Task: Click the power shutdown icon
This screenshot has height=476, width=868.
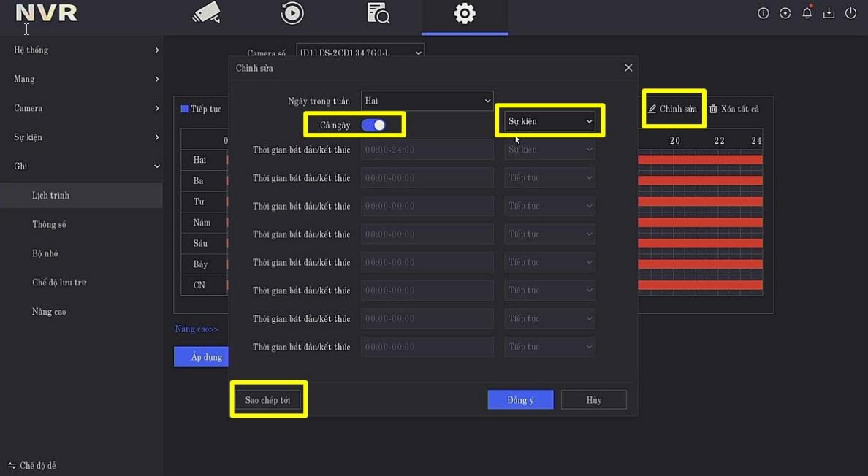Action: [x=850, y=13]
